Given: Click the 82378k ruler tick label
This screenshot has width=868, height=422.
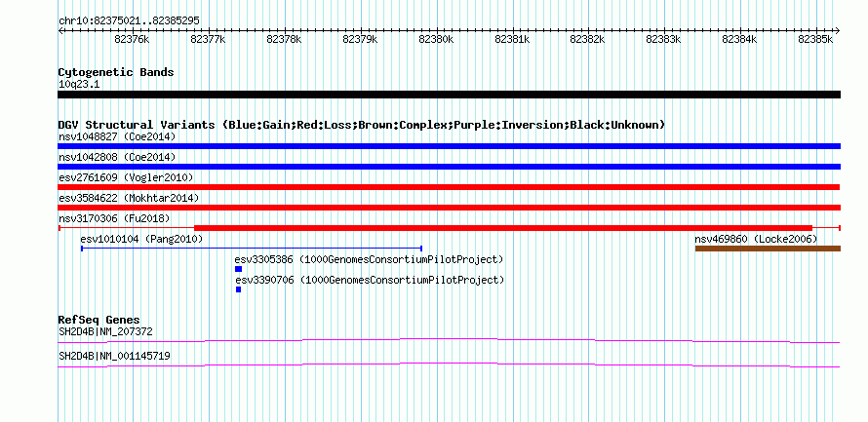Looking at the screenshot, I should [284, 39].
